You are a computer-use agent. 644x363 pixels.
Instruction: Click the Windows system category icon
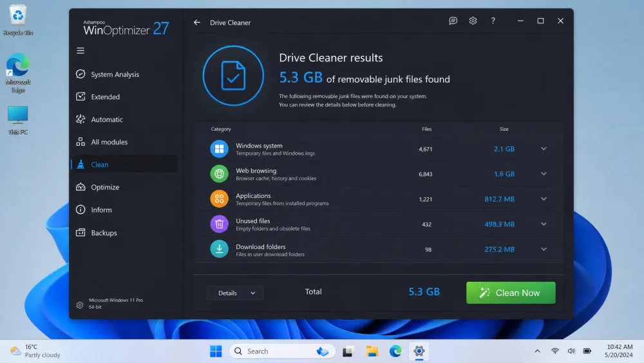(x=220, y=149)
